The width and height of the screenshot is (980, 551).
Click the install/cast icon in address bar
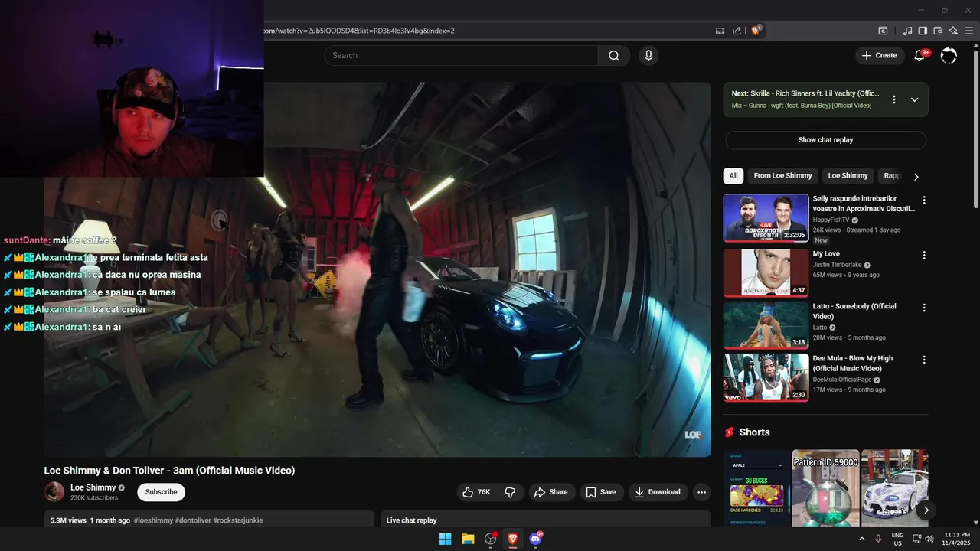tap(720, 31)
